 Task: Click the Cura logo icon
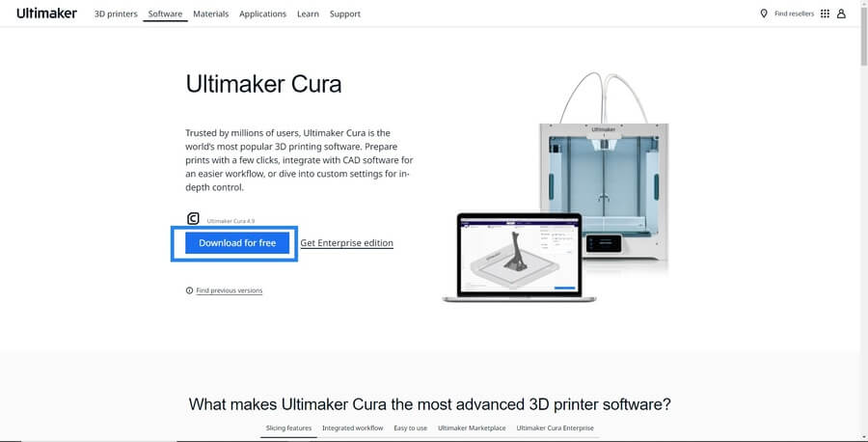click(193, 218)
